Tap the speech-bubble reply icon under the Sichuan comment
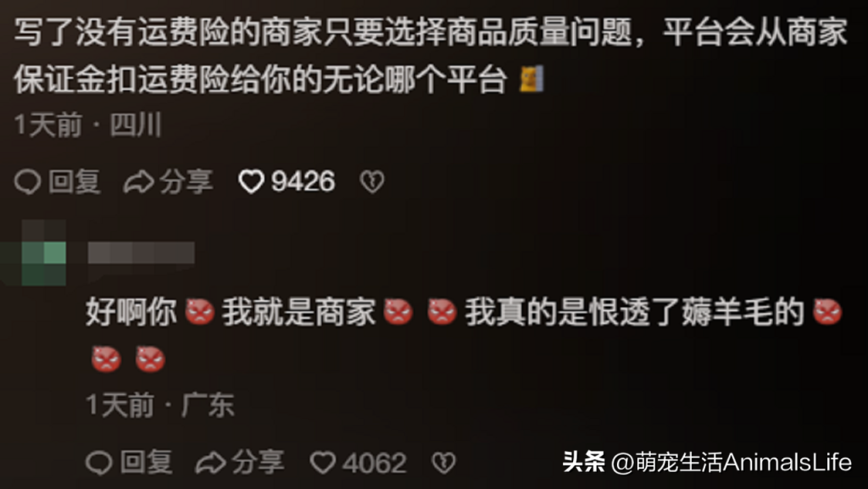The image size is (868, 489). 28,181
